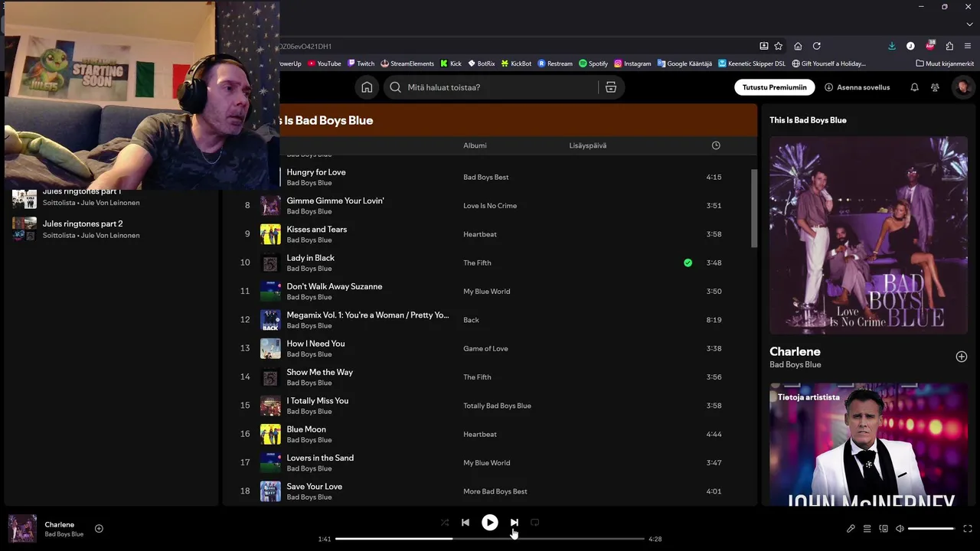This screenshot has width=980, height=551.
Task: Bookmark this page with the star icon
Action: pos(779,46)
